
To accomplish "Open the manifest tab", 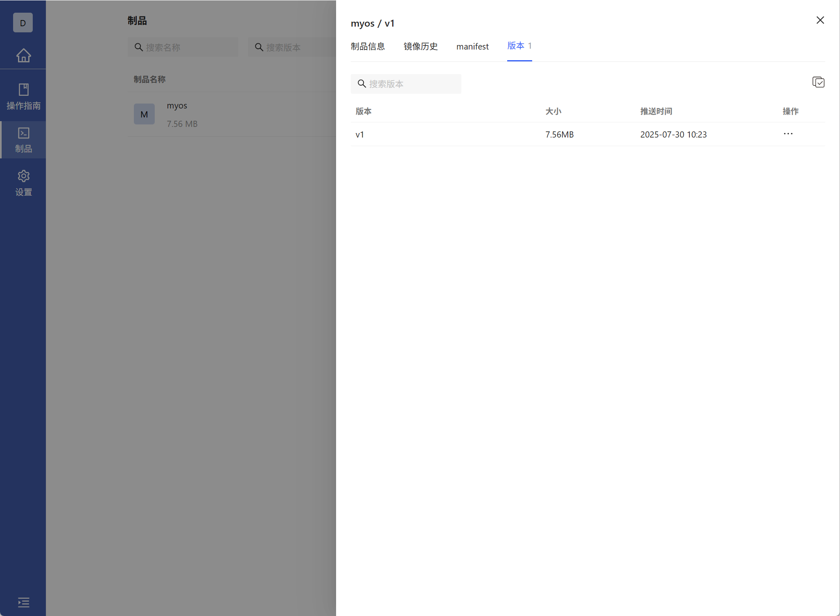I will tap(472, 46).
